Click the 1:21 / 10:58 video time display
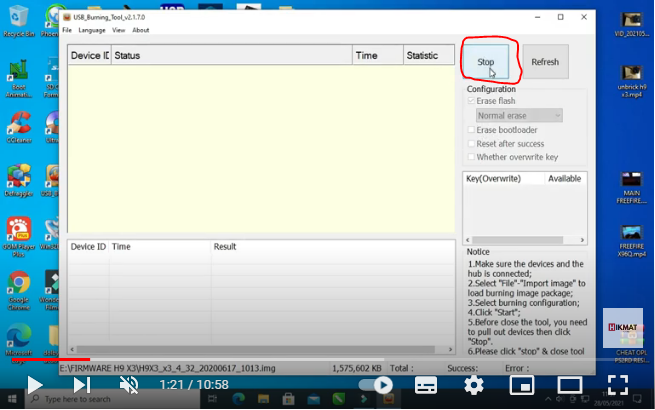The height and width of the screenshot is (410, 655). tap(194, 385)
